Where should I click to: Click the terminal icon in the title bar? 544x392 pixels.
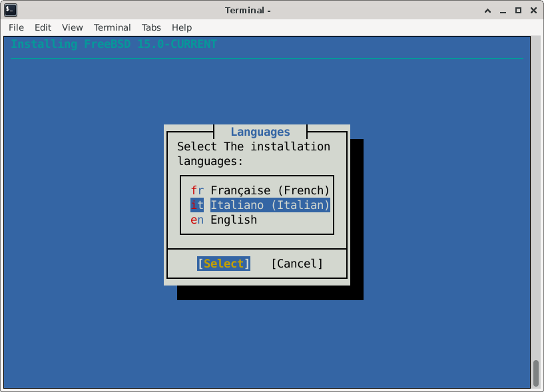(x=11, y=10)
